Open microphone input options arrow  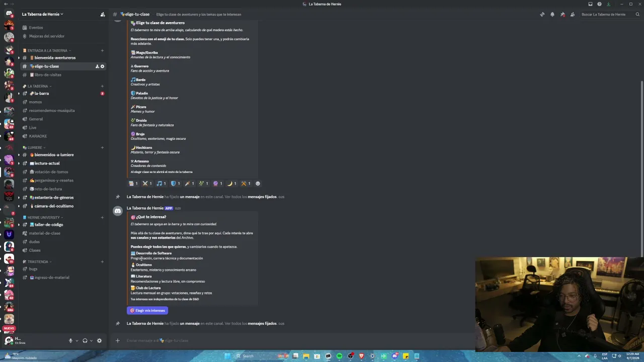76,340
